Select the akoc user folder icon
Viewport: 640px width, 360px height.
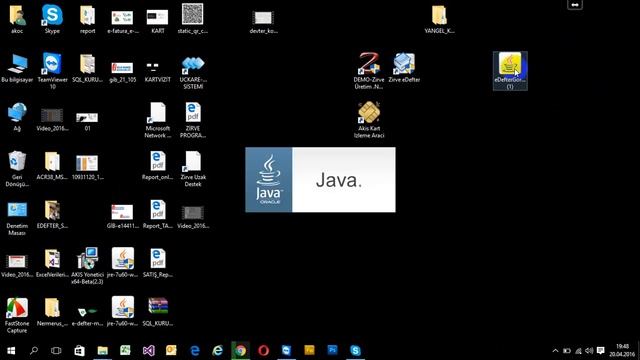(17, 19)
